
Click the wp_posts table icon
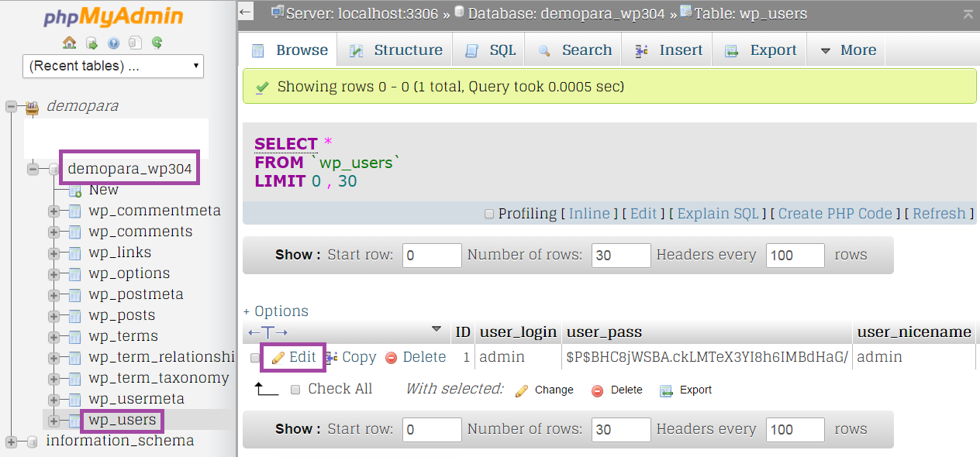pyautogui.click(x=75, y=315)
